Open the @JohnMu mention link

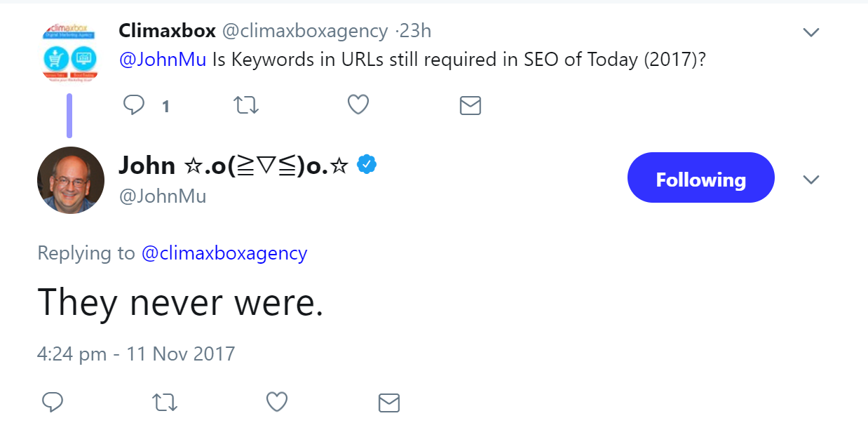click(x=163, y=60)
